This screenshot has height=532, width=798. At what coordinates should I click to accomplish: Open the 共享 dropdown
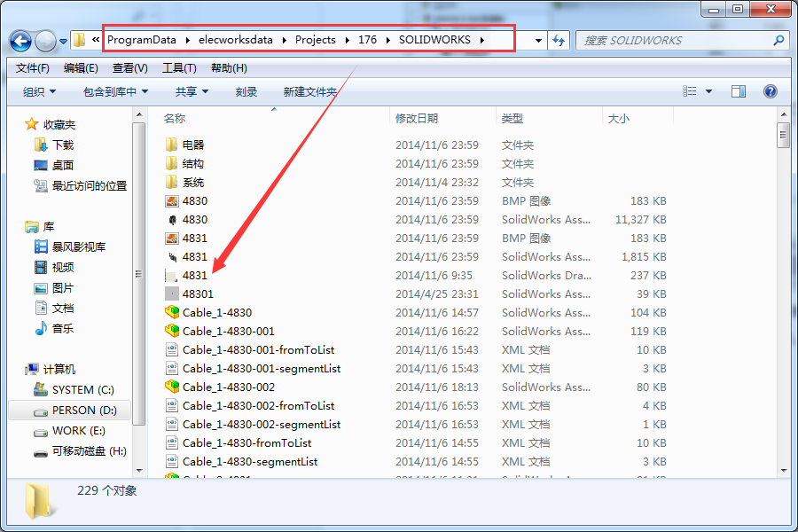click(x=192, y=91)
